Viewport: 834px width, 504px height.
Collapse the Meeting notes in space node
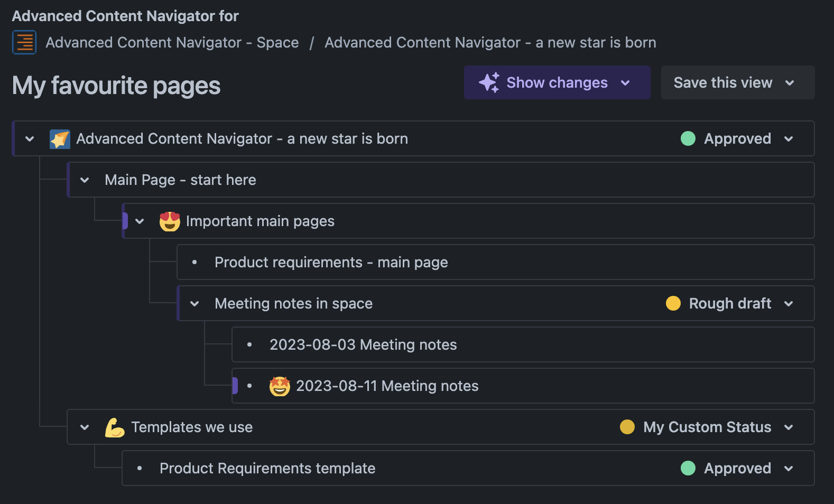tap(194, 304)
